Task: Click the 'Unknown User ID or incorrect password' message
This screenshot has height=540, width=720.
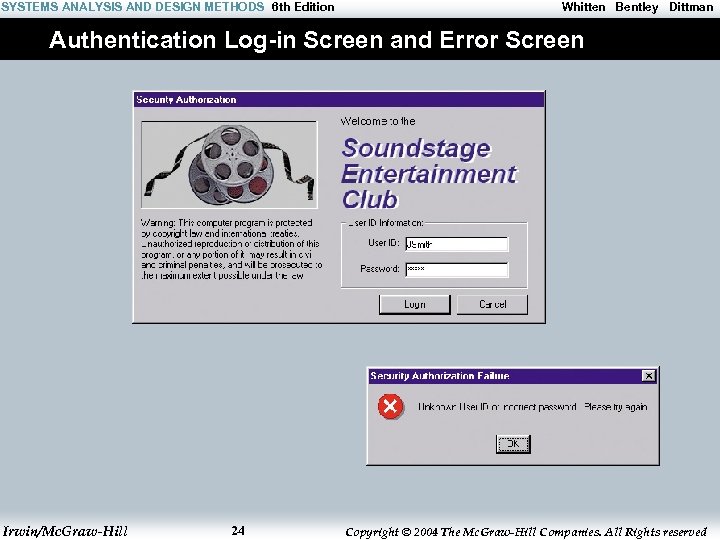Action: pos(497,407)
